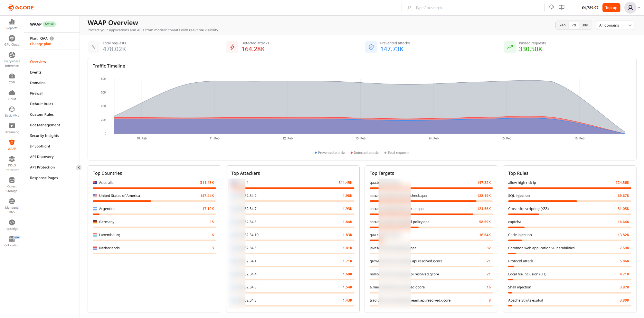Switch to the Events section
Screen dimensions: 644x318
point(35,72)
